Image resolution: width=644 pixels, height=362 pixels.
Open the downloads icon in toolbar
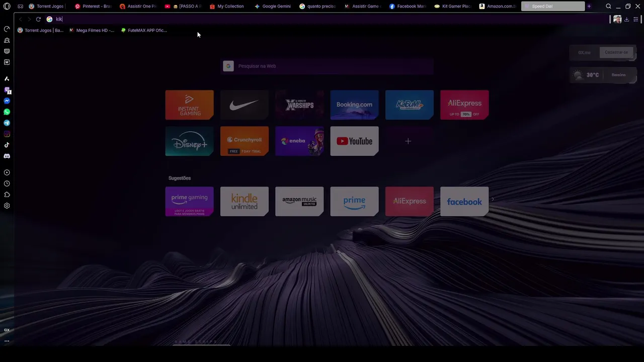coord(626,19)
